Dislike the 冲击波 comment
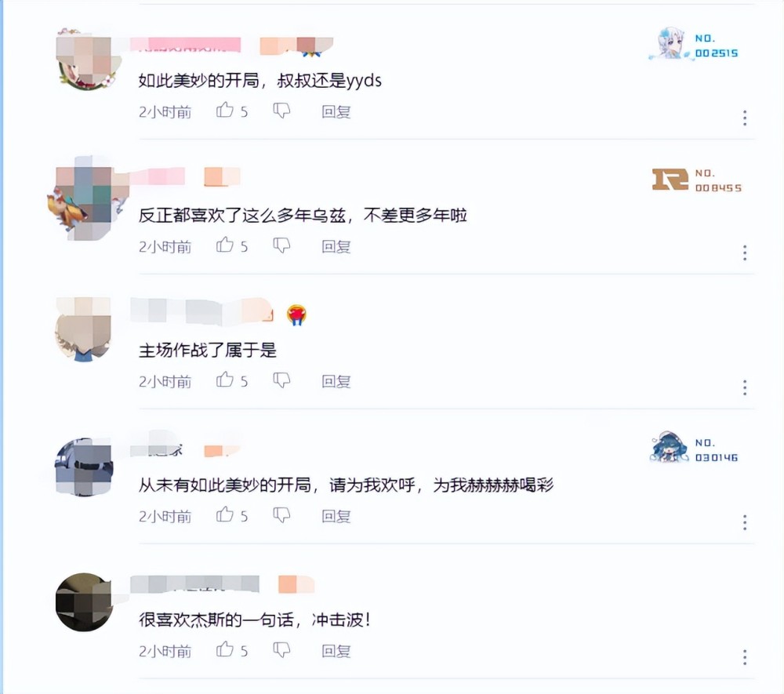 click(281, 650)
